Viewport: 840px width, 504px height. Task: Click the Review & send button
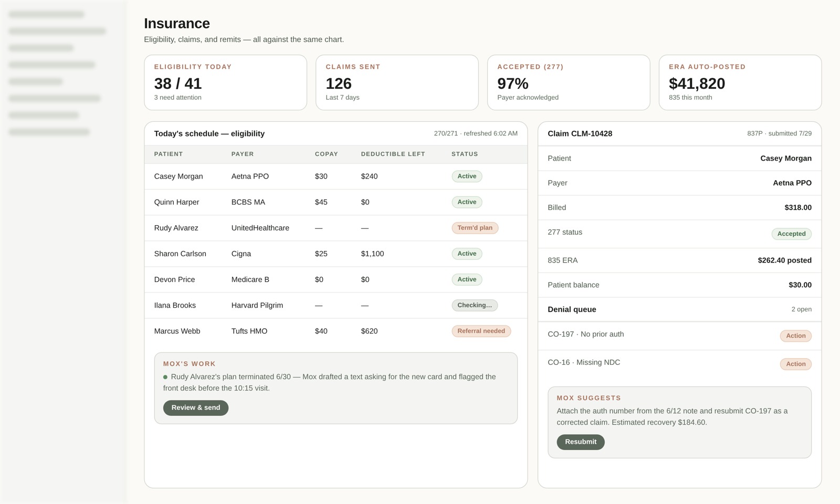(195, 408)
